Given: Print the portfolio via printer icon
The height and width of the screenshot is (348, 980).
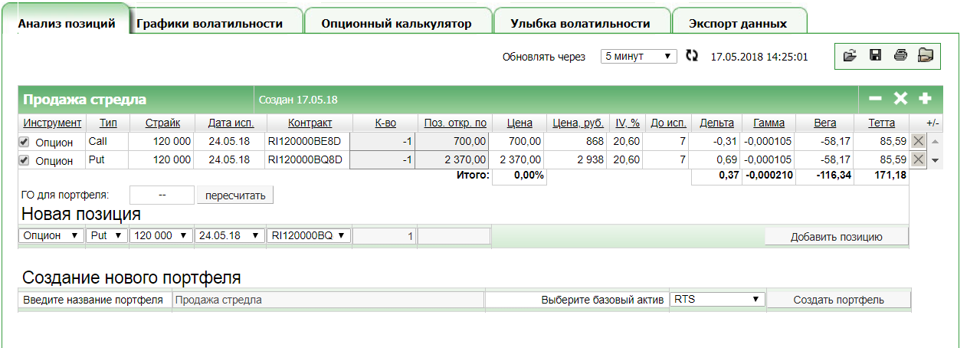Looking at the screenshot, I should tap(900, 55).
